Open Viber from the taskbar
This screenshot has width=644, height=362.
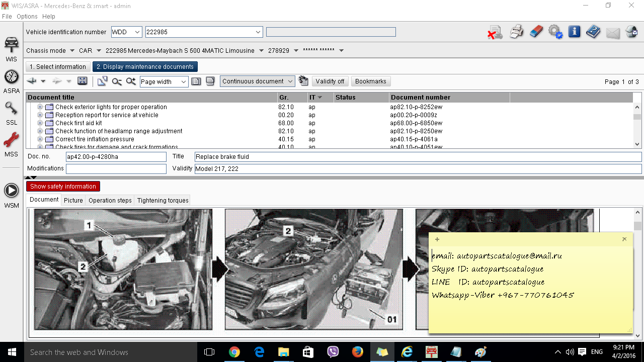click(333, 352)
